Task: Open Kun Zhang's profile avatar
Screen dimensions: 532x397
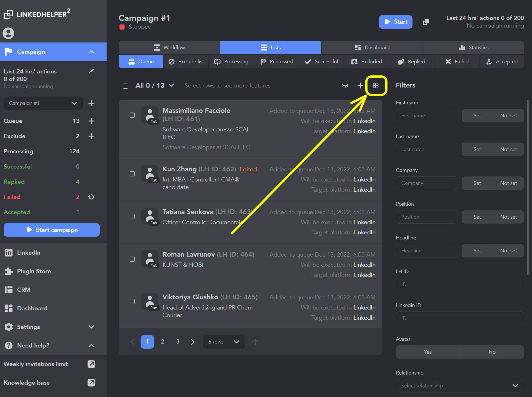Action: [x=150, y=174]
